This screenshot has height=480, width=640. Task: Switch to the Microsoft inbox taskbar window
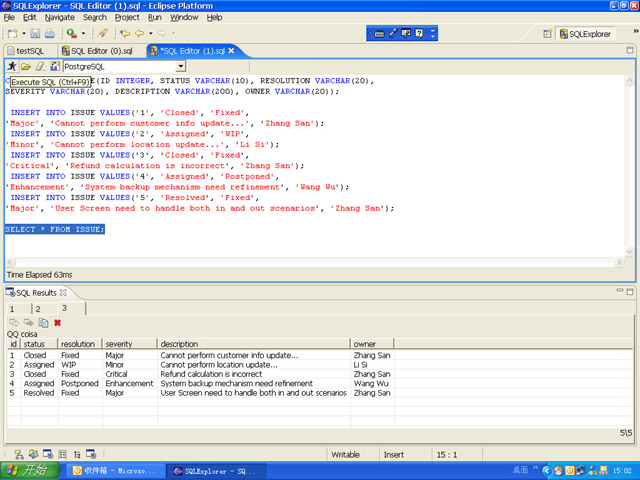pyautogui.click(x=114, y=471)
